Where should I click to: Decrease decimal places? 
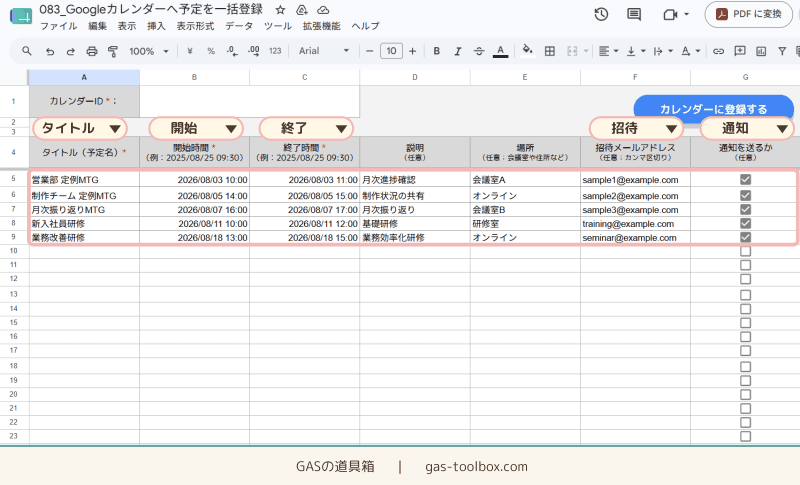click(x=232, y=51)
